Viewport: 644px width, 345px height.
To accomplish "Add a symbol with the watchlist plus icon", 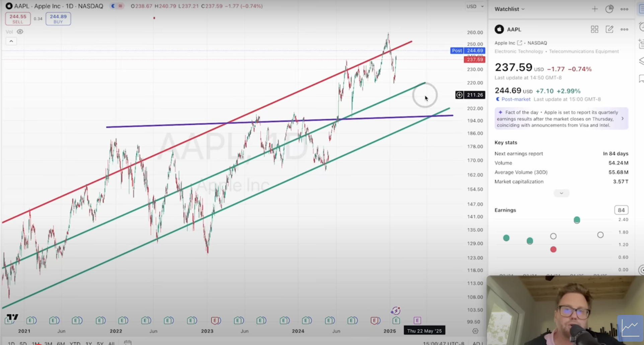I will [x=595, y=9].
